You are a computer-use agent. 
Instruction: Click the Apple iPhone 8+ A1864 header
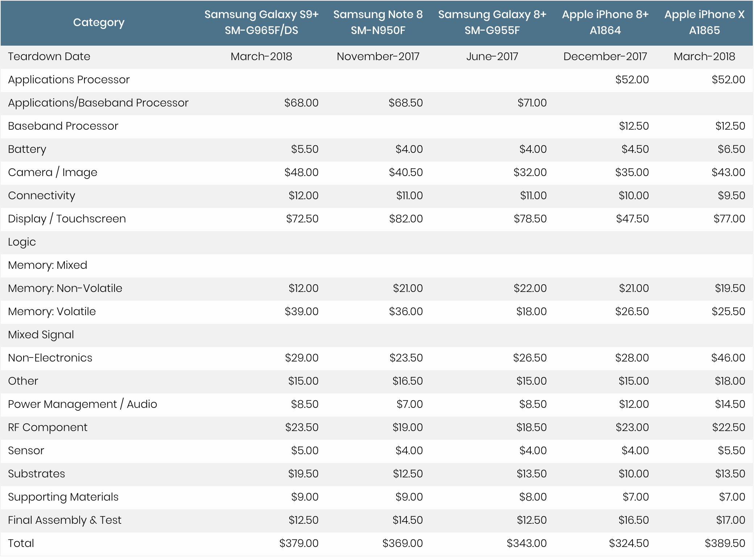click(605, 22)
